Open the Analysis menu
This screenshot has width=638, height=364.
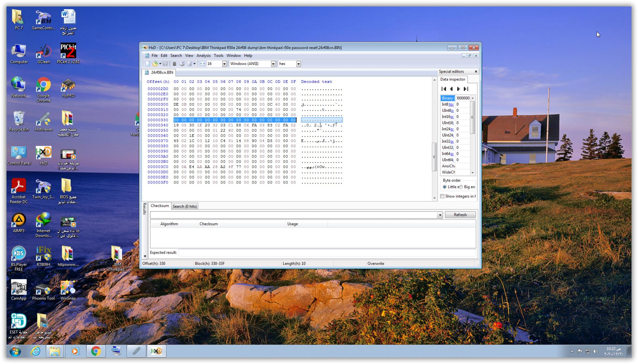tap(203, 56)
